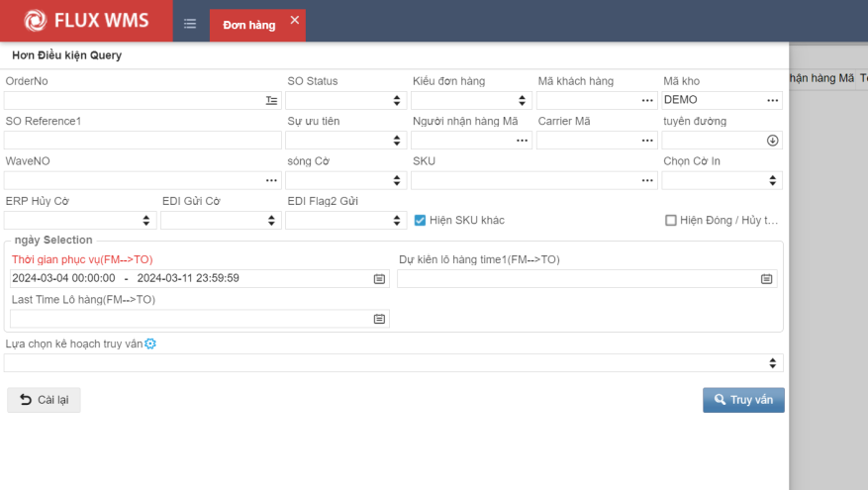Close the Đơn hàng tab

tap(295, 20)
